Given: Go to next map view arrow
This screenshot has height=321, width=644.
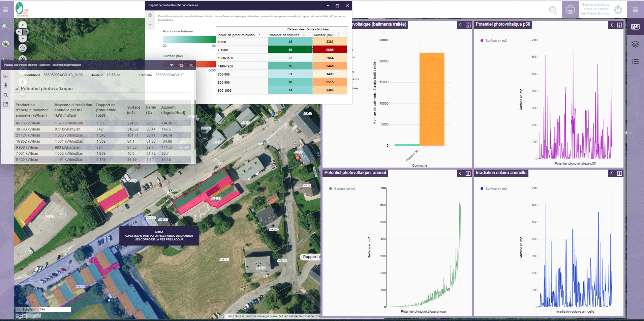Looking at the screenshot, I should 26,32.
